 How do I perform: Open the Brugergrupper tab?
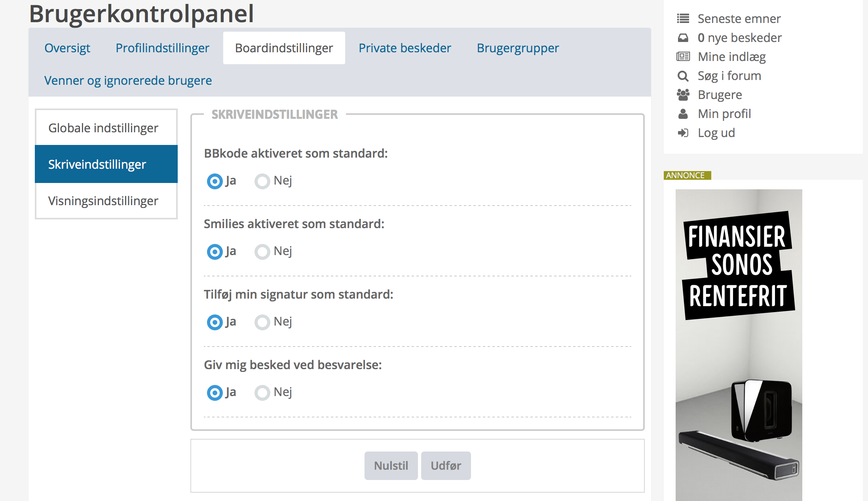517,48
